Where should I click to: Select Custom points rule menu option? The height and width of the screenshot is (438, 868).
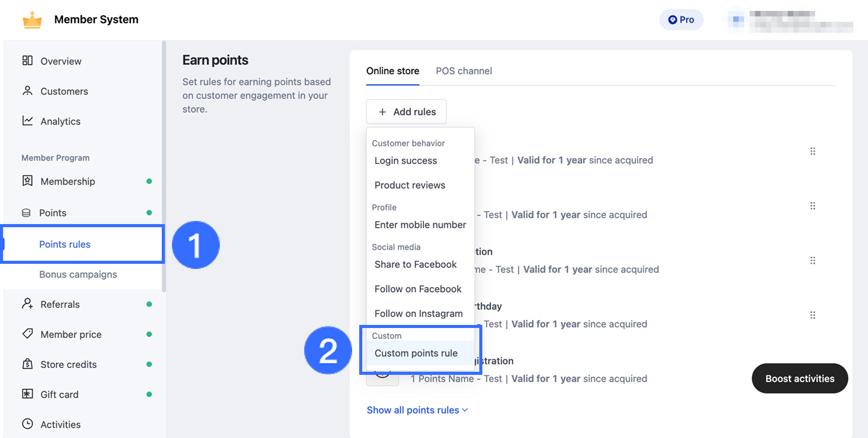pyautogui.click(x=416, y=353)
